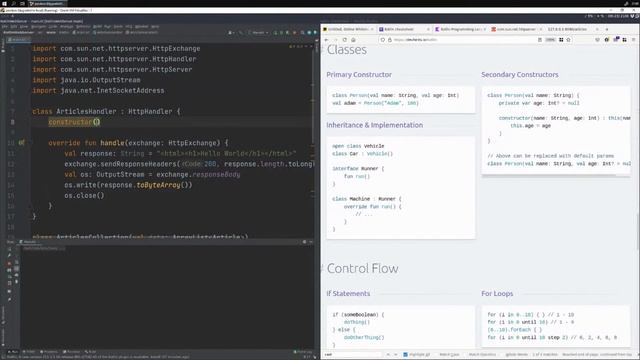Click the pin tab icon in Run panel
The width and height of the screenshot is (640, 360).
pos(9,300)
